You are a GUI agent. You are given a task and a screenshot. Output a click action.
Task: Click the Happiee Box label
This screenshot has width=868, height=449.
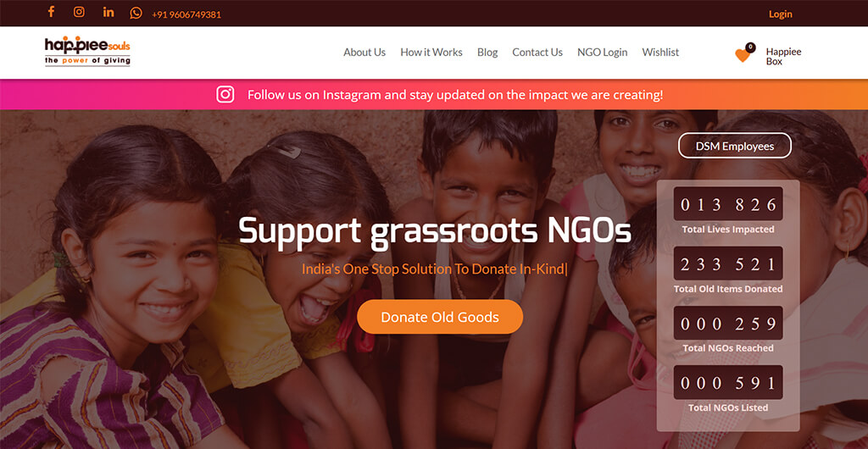783,57
